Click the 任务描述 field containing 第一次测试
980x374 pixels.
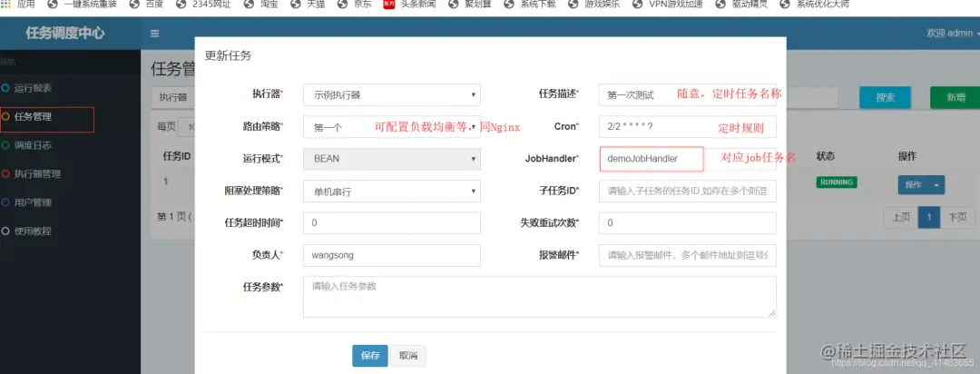tap(688, 95)
